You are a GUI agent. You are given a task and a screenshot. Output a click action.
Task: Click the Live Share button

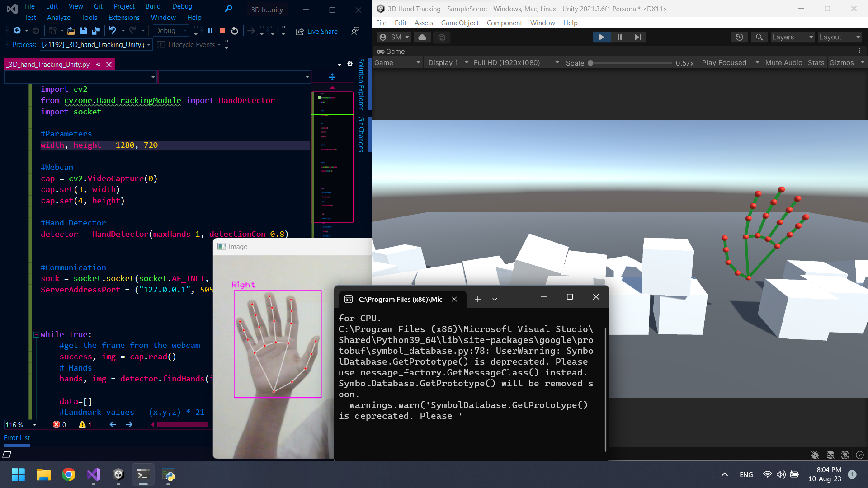click(317, 31)
